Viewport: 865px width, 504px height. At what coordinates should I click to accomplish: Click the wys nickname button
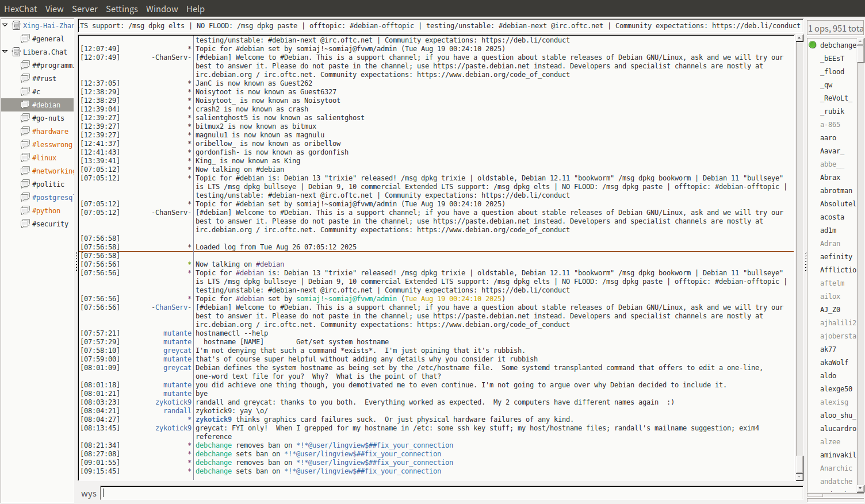89,494
